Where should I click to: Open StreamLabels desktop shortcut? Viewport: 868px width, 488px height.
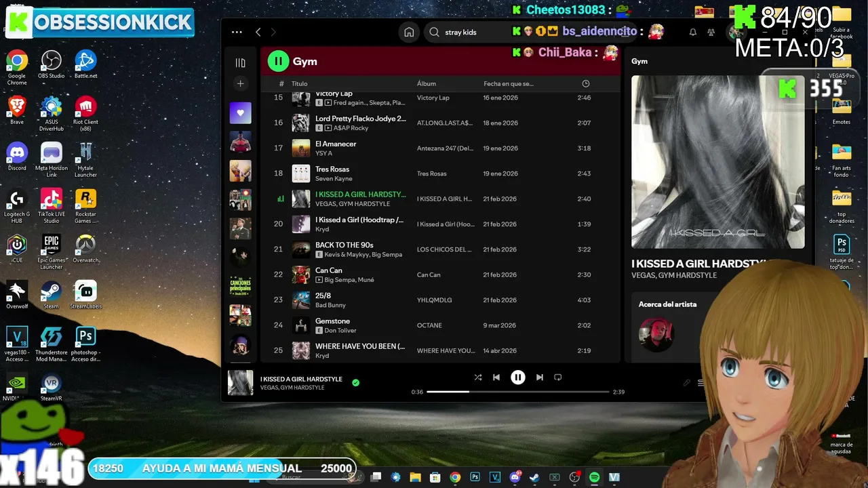point(85,295)
